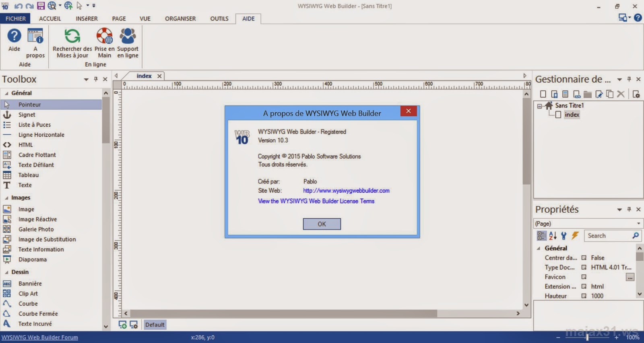
Task: Click the delete X icon in the site manager toolbar
Action: tap(621, 94)
